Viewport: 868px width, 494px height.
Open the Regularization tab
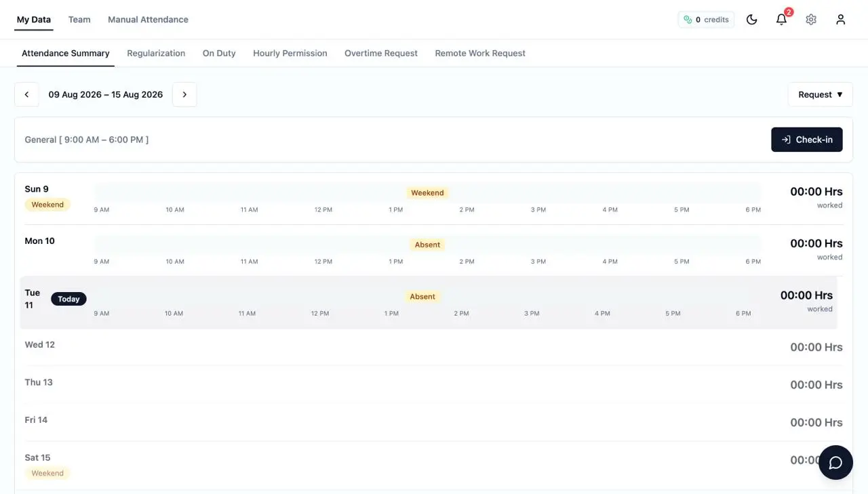[156, 53]
